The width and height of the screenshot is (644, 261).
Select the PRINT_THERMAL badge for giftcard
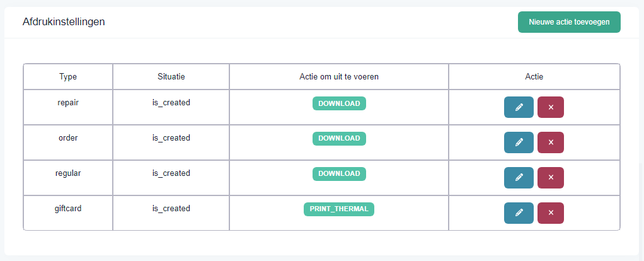339,209
